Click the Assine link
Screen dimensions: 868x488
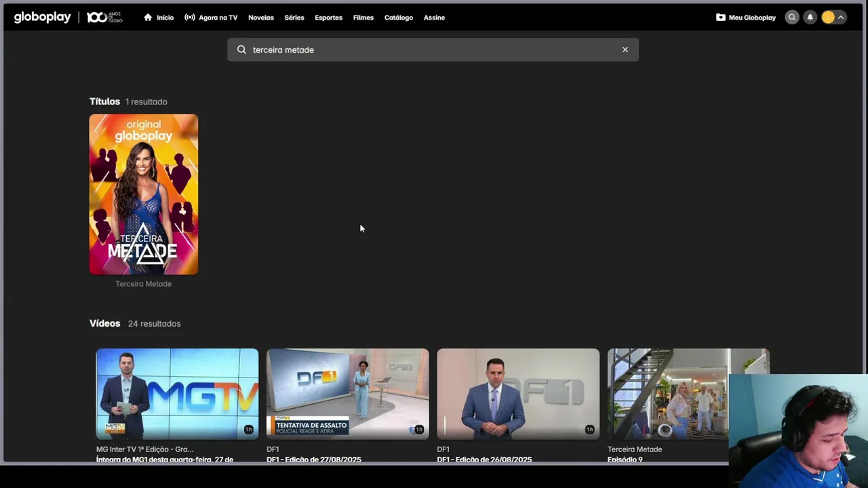pos(434,18)
